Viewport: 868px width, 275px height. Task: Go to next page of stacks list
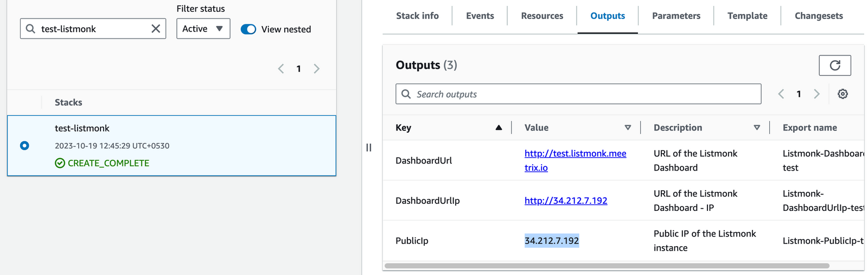tap(317, 68)
